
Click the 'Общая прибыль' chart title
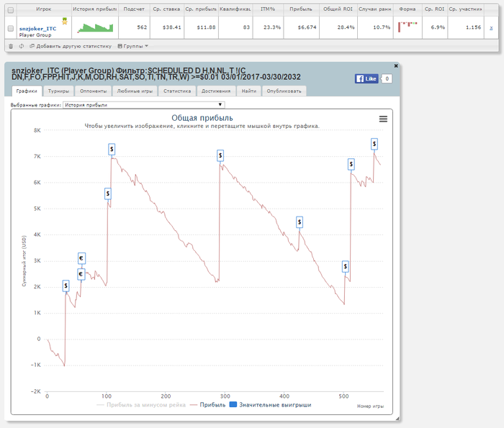(x=202, y=118)
